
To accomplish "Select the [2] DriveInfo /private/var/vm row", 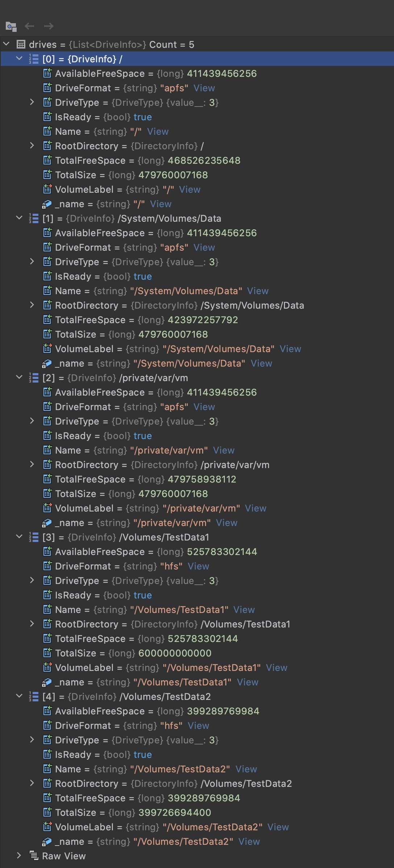I will [197, 378].
